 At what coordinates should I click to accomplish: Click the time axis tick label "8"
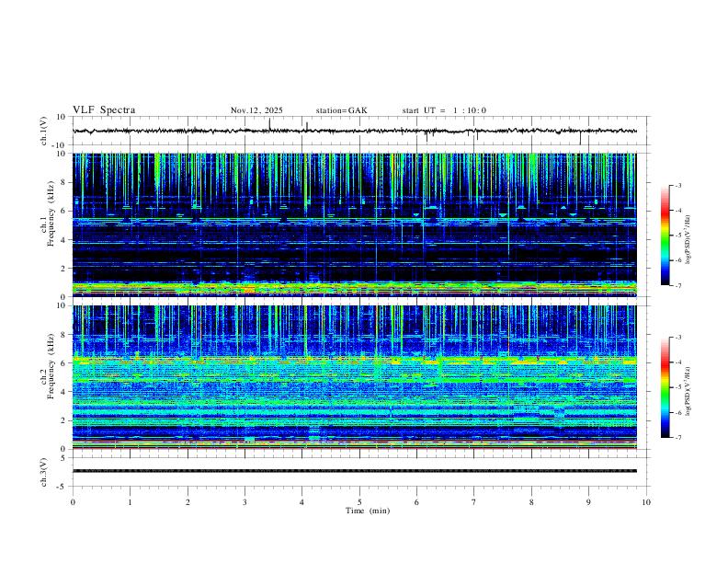pos(531,502)
